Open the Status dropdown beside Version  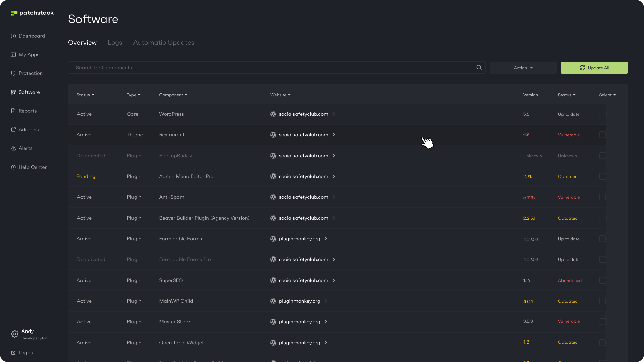tap(567, 95)
